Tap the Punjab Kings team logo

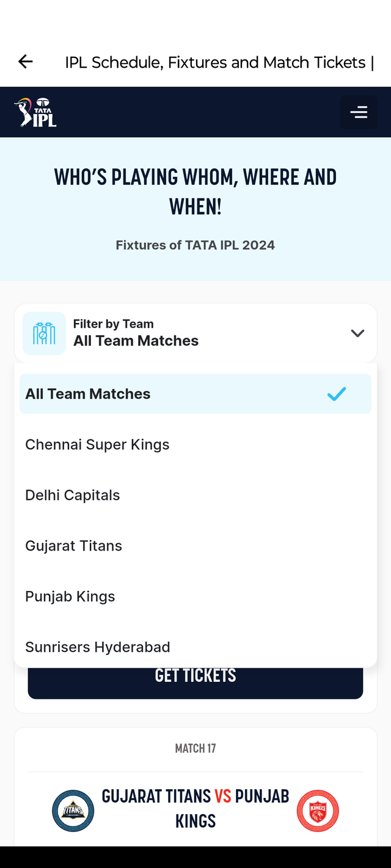point(318,811)
